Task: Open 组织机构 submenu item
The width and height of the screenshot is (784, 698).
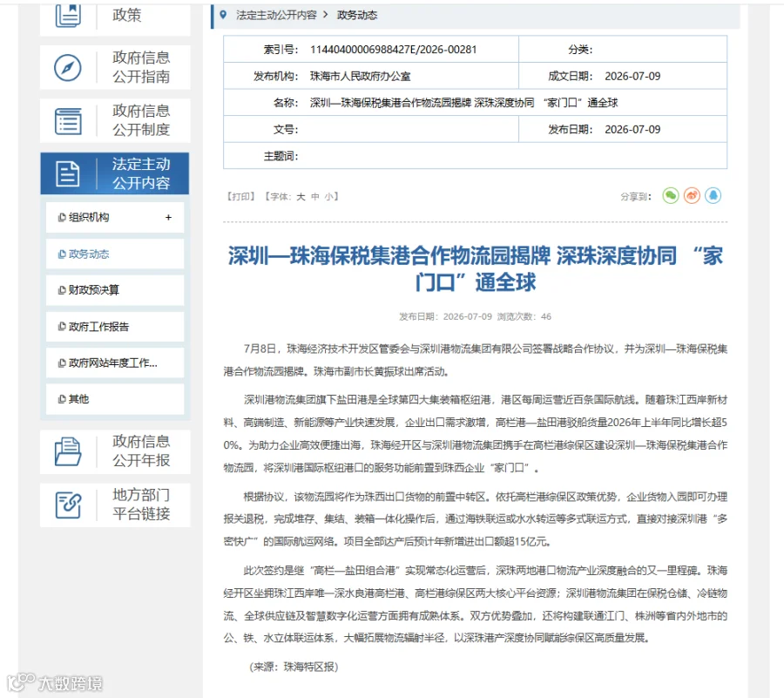Action: [x=115, y=218]
